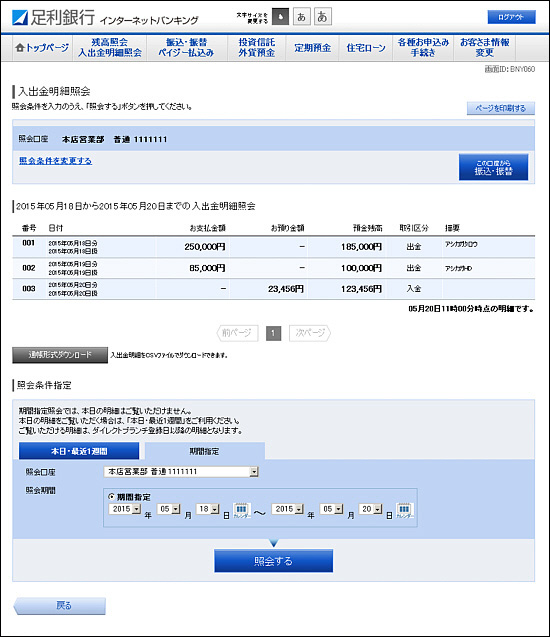Switch to 本日・最近1週間 tab

point(79,451)
